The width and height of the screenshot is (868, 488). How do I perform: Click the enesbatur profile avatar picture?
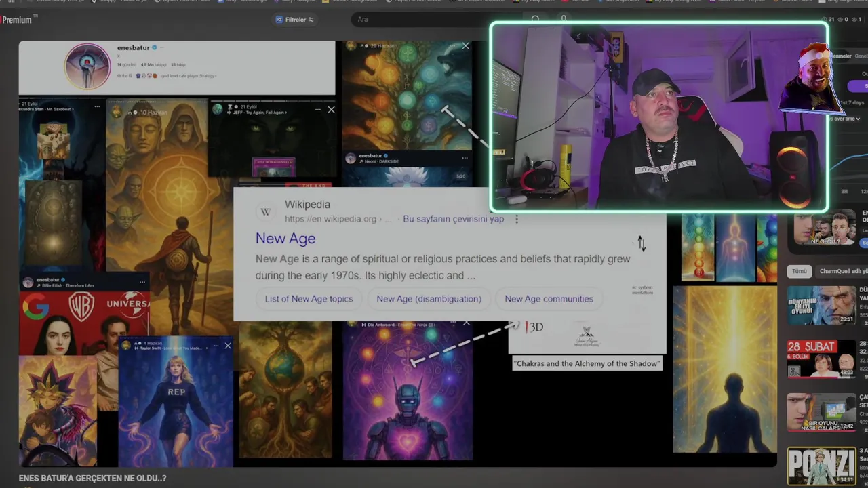tap(87, 66)
